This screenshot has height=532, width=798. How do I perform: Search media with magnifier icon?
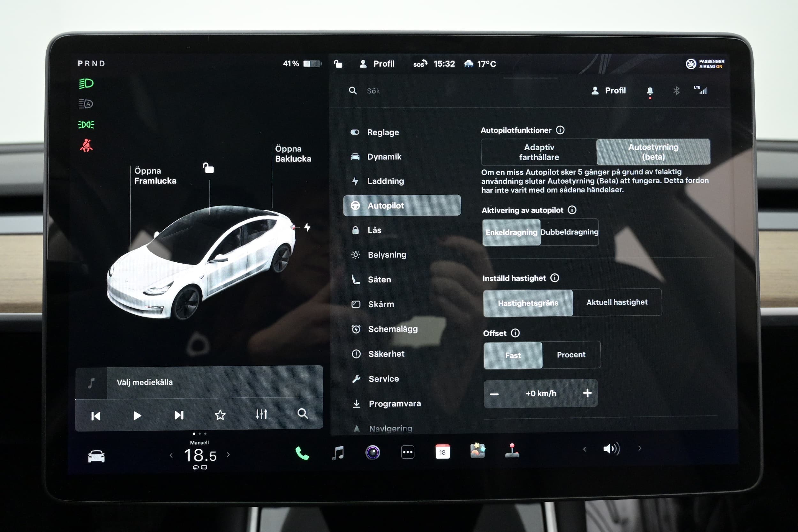(x=303, y=414)
